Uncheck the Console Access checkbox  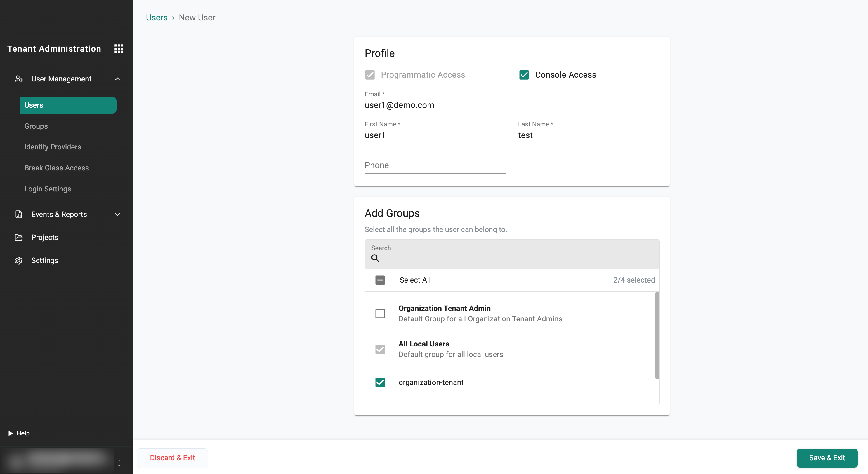click(524, 75)
